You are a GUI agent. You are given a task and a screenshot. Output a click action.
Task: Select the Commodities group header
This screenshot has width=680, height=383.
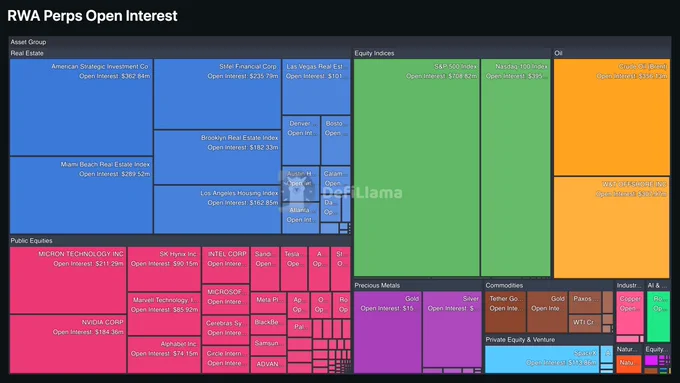pos(504,285)
